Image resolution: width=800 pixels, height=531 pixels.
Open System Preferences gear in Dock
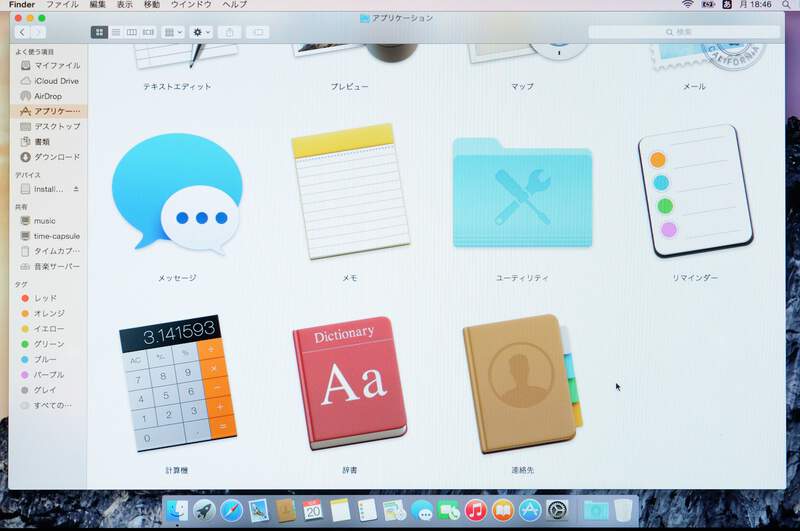click(x=557, y=511)
